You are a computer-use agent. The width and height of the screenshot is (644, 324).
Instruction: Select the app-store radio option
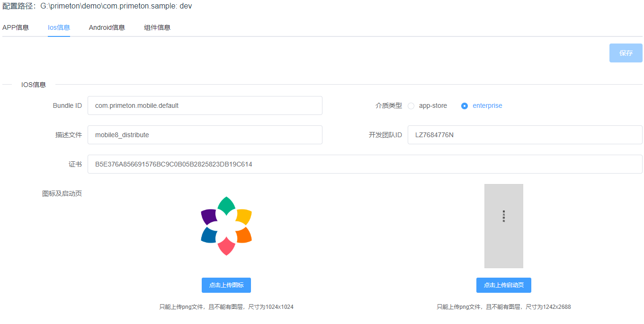411,106
